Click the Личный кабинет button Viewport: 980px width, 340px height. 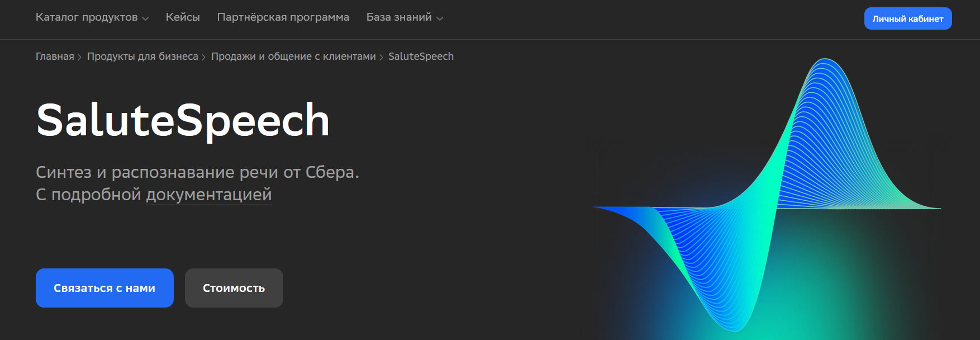pyautogui.click(x=908, y=18)
